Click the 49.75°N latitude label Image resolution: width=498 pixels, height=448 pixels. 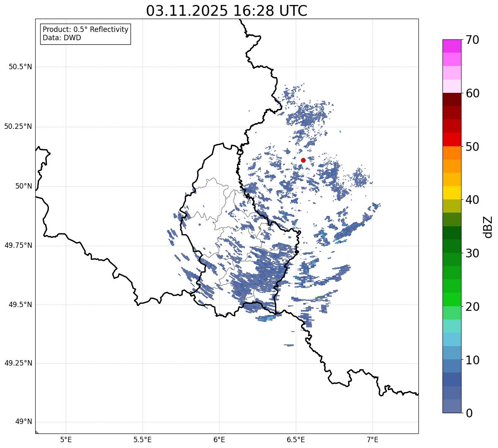pos(18,245)
